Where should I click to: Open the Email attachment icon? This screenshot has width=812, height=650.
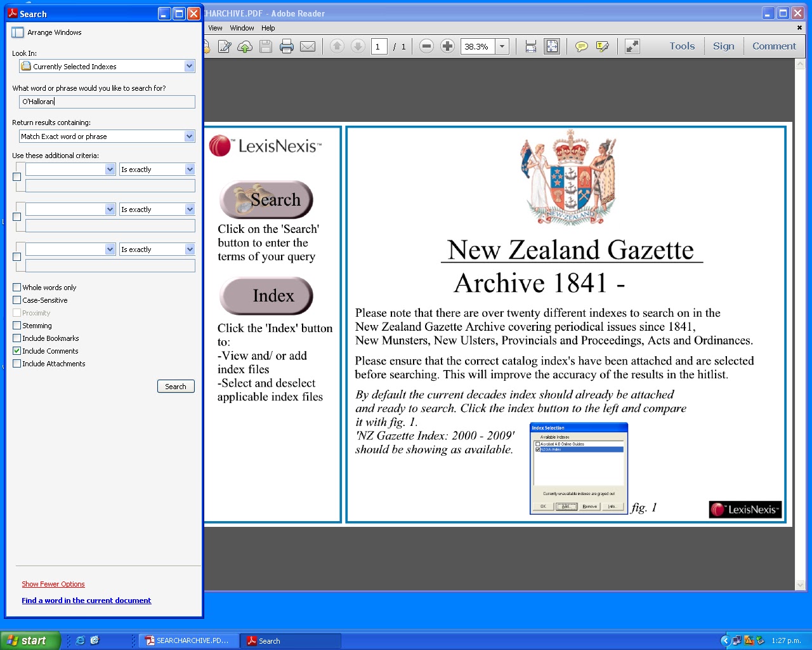point(308,46)
